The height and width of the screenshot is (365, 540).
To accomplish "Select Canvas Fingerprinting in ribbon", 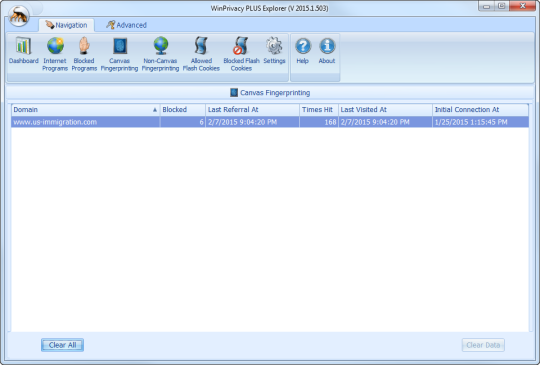I will pos(120,54).
